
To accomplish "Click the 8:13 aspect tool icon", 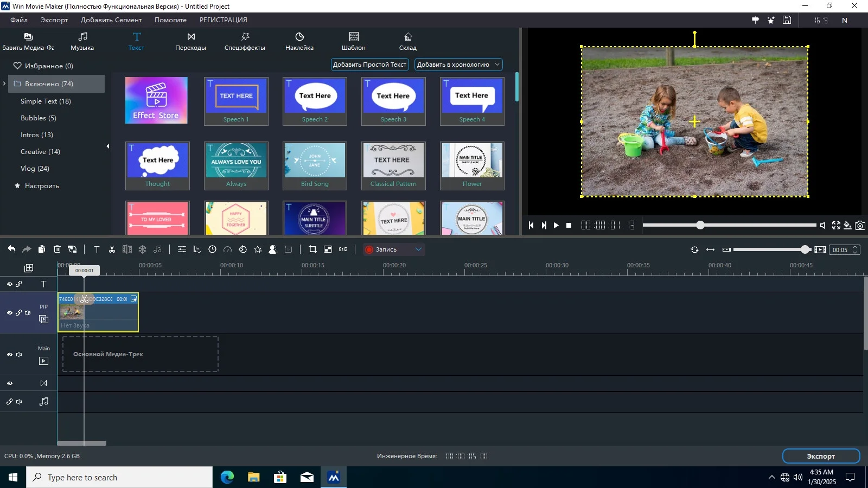I will [343, 249].
